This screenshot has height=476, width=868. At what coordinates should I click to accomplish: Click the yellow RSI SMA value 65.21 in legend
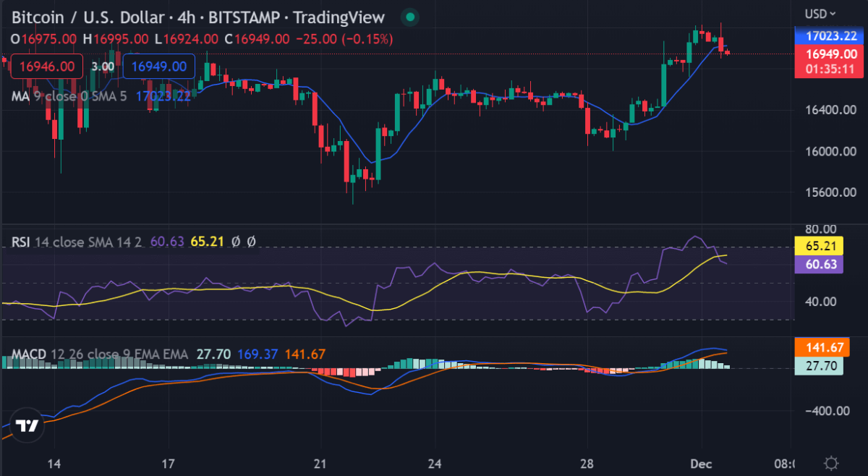[206, 242]
